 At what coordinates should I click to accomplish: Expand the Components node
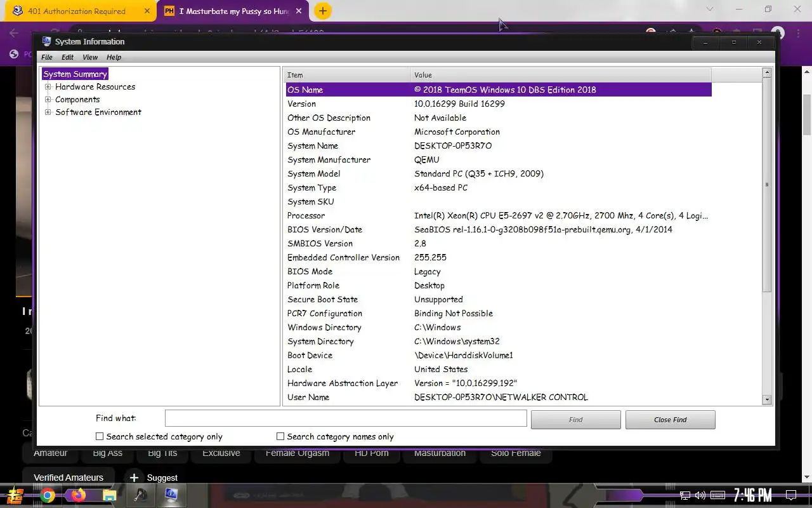point(48,100)
